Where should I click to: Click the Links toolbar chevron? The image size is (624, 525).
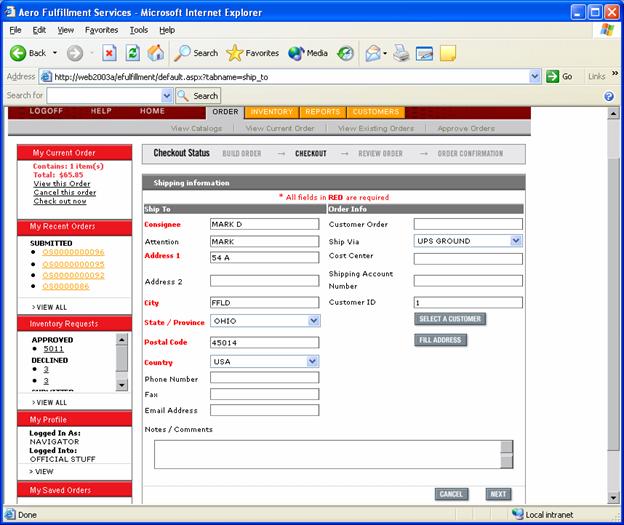coord(615,73)
